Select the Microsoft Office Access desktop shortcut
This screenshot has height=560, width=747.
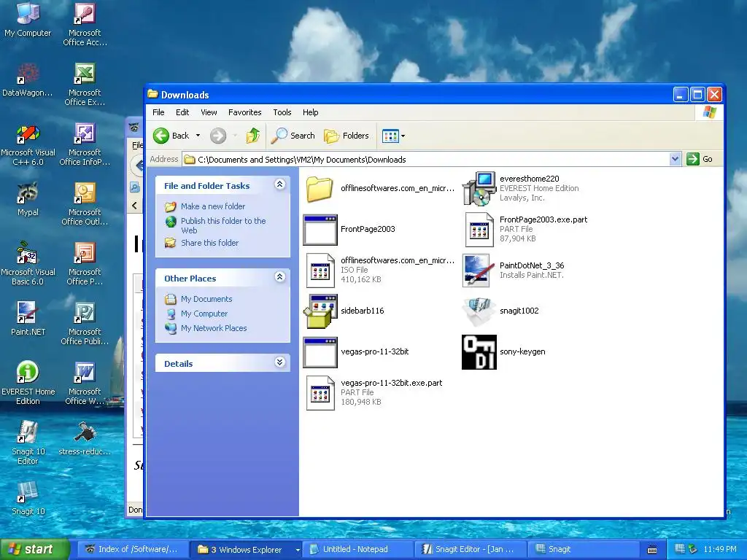[85, 24]
